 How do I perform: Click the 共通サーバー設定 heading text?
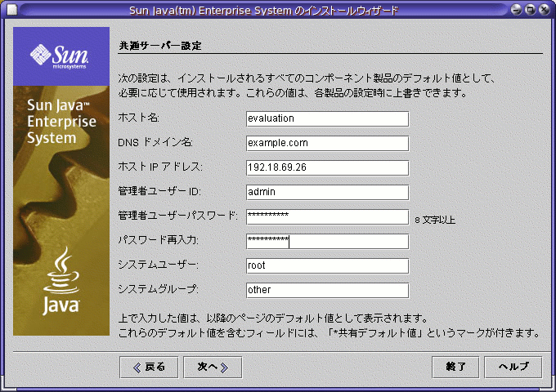(160, 46)
